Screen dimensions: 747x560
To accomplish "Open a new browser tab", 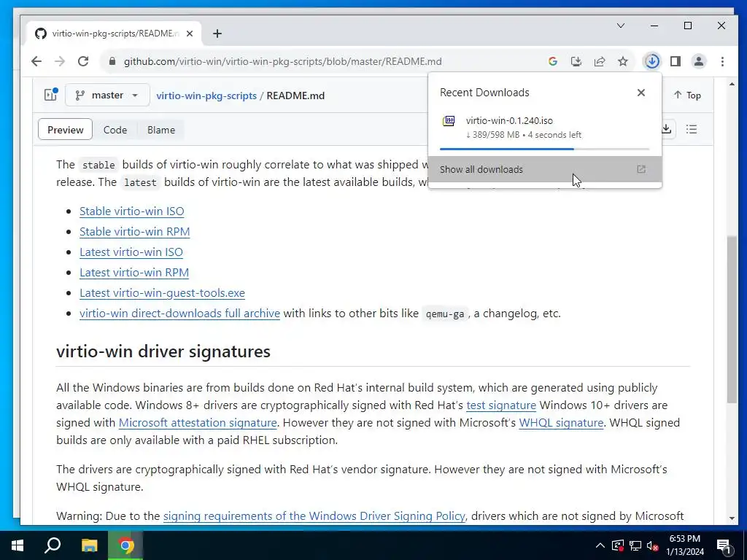I will pyautogui.click(x=217, y=34).
